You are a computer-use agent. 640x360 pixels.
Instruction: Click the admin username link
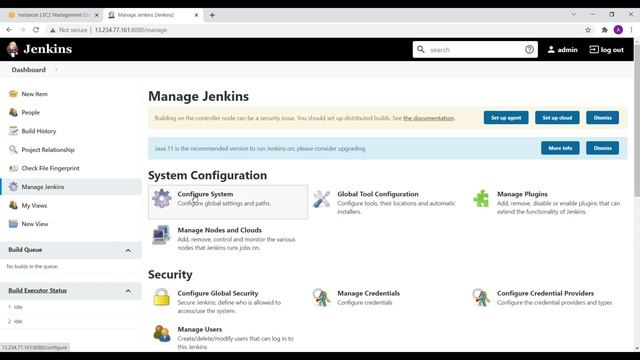pos(567,50)
